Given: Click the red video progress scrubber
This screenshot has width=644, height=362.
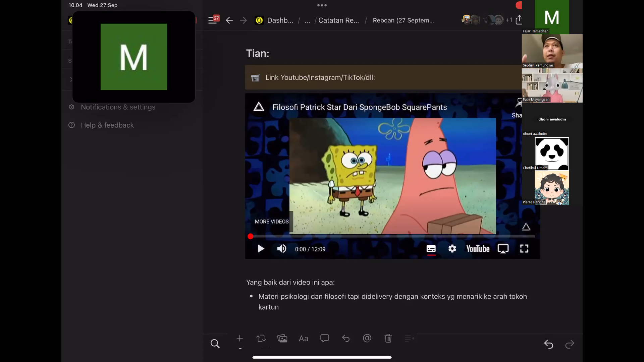Looking at the screenshot, I should pyautogui.click(x=250, y=237).
